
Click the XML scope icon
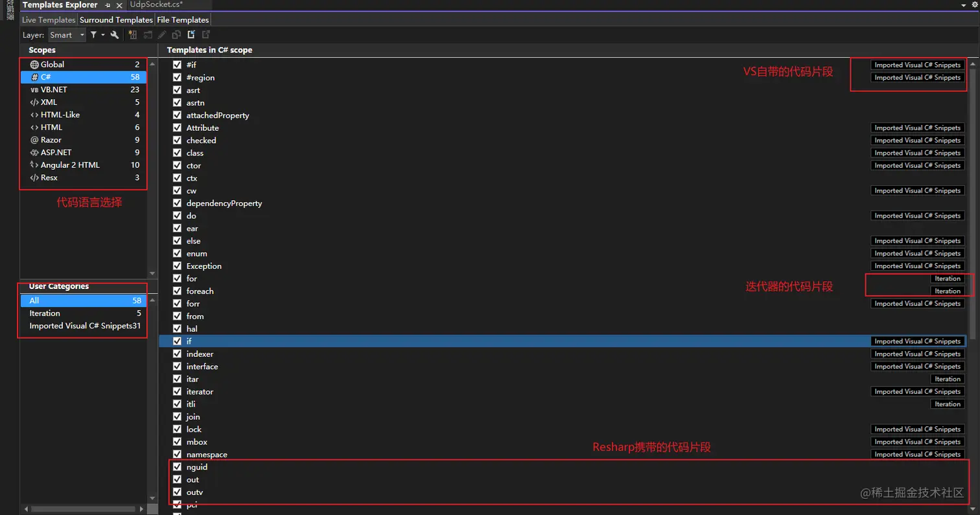(x=34, y=102)
